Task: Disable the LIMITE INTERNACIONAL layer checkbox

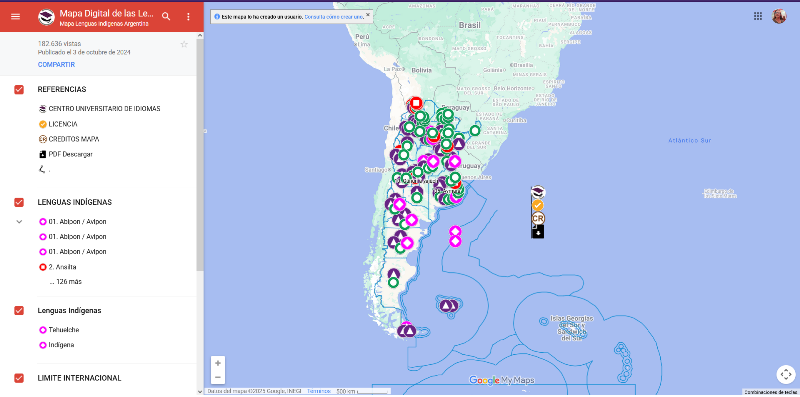Action: point(19,378)
